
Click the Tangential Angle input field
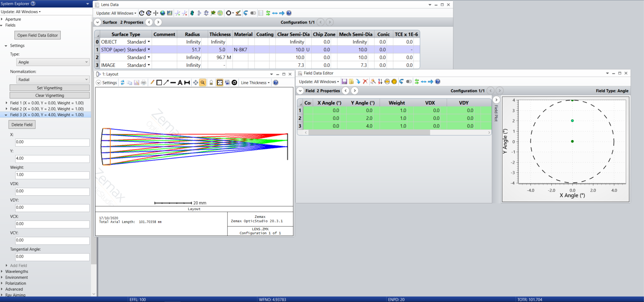click(x=52, y=257)
